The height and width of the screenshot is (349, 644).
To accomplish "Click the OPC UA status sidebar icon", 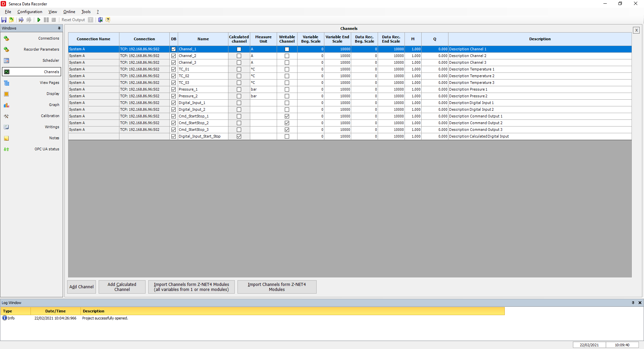I will coord(6,149).
